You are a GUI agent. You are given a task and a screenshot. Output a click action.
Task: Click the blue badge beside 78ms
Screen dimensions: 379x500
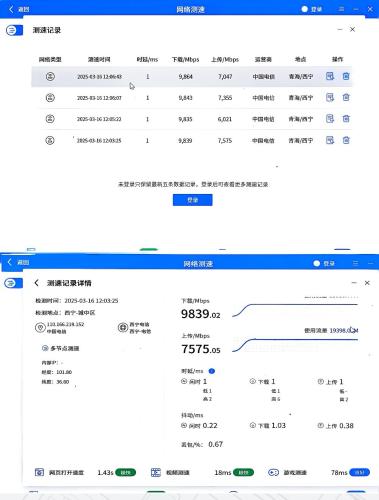359,473
